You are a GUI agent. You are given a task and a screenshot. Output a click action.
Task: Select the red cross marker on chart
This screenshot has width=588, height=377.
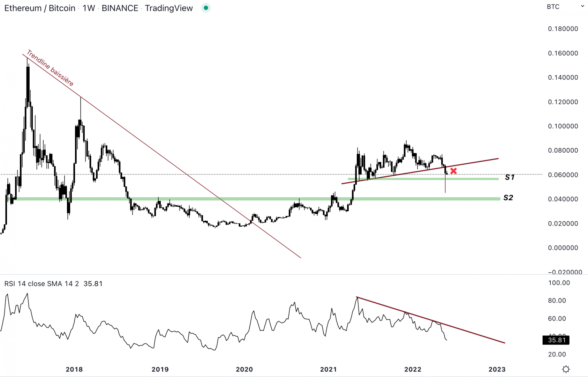453,171
